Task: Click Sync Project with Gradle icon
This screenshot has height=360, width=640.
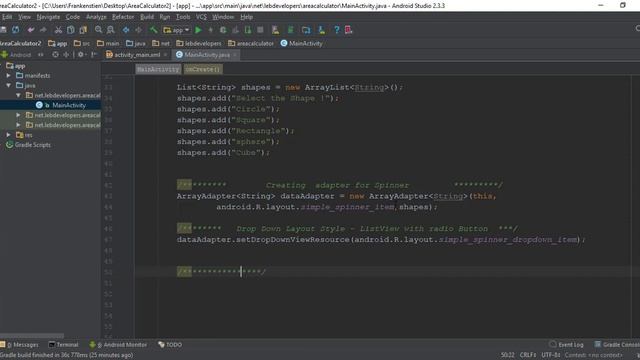Action: [x=291, y=30]
